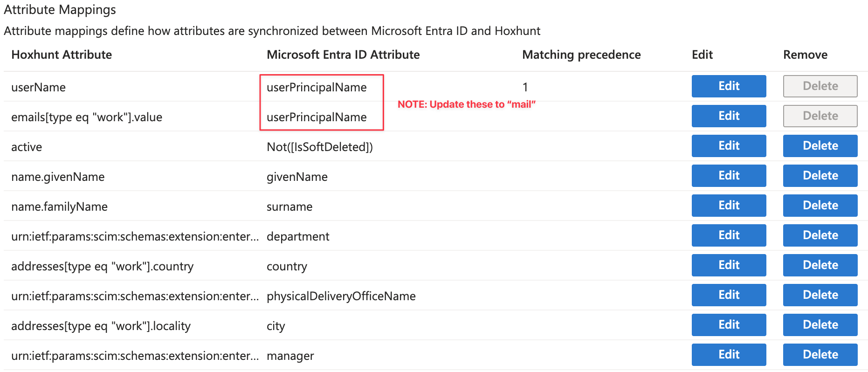Delete the physicalDeliveryOfficeName mapping
This screenshot has width=868, height=372.
pos(820,295)
